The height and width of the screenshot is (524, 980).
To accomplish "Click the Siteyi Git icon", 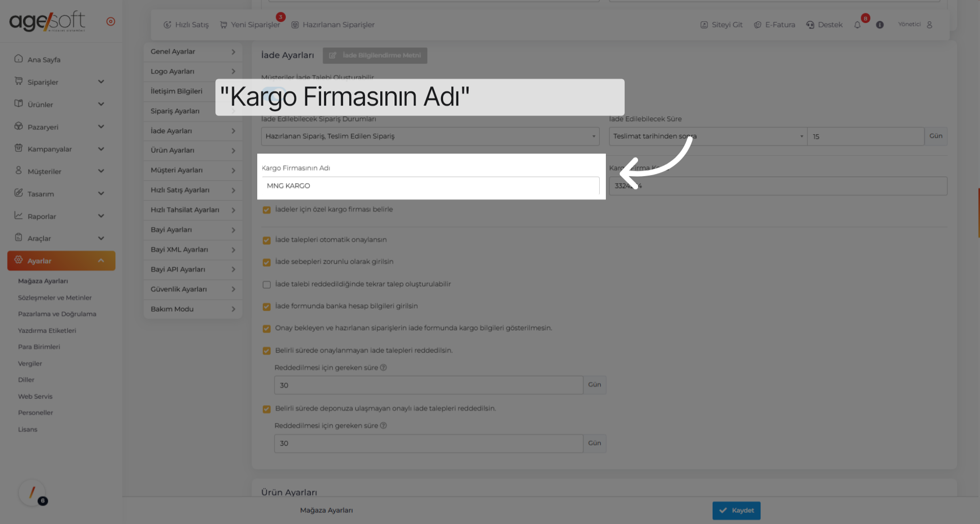I will point(704,24).
